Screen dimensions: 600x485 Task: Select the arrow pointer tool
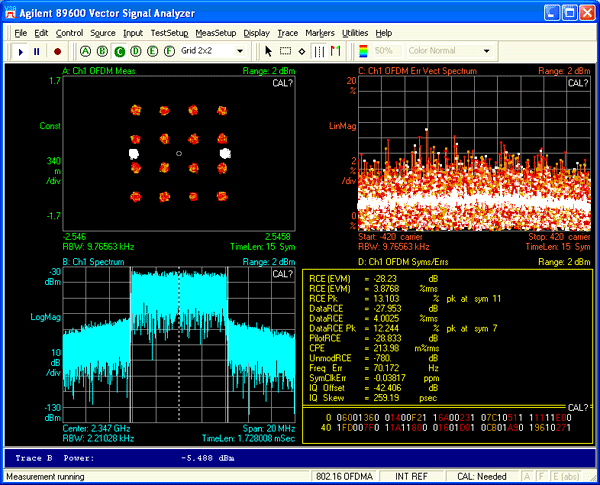[269, 50]
